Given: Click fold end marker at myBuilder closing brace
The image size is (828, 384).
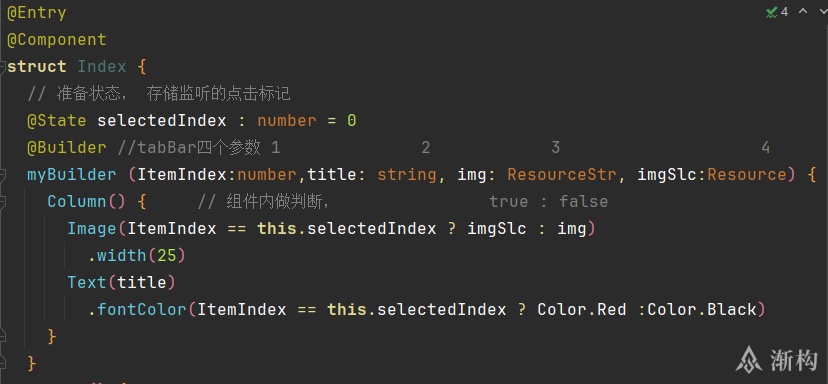Looking at the screenshot, I should pos(3,363).
